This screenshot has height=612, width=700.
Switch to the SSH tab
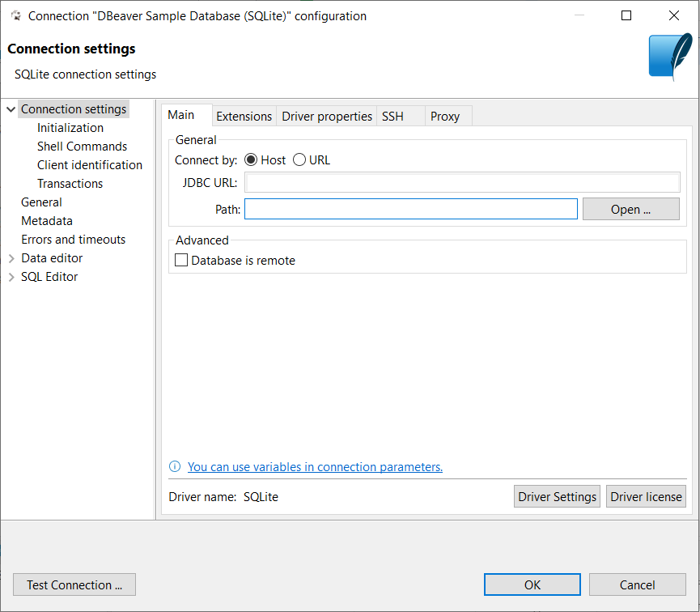click(401, 117)
